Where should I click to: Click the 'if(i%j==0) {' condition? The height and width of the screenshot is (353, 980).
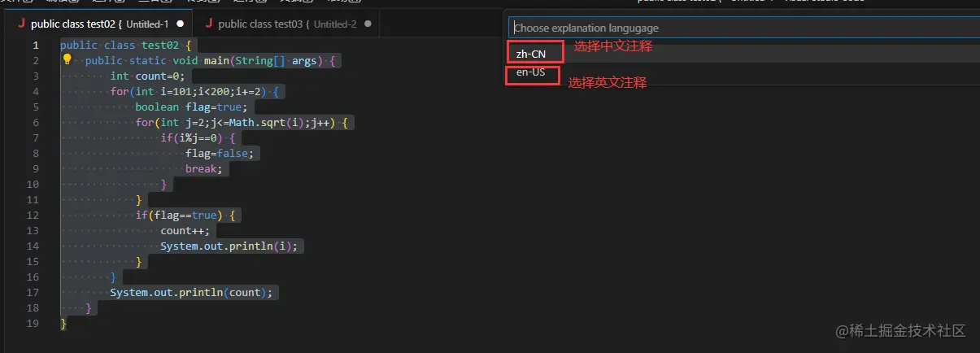[198, 137]
